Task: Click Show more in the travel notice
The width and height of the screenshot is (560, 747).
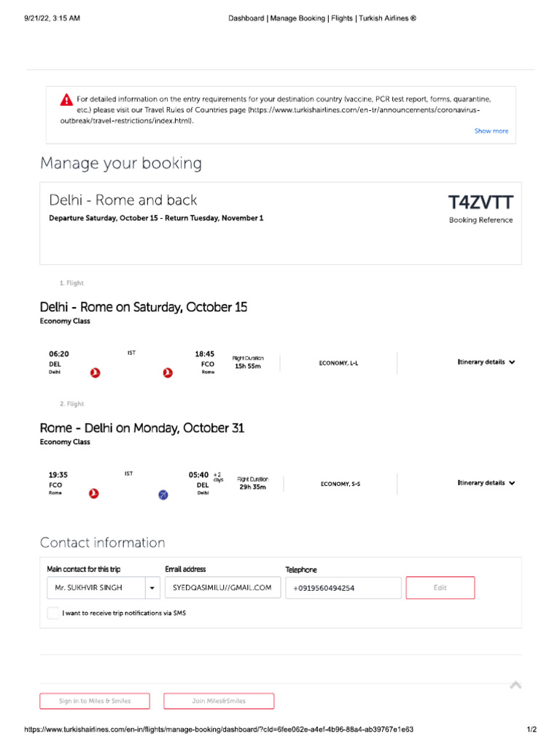Action: [x=491, y=131]
